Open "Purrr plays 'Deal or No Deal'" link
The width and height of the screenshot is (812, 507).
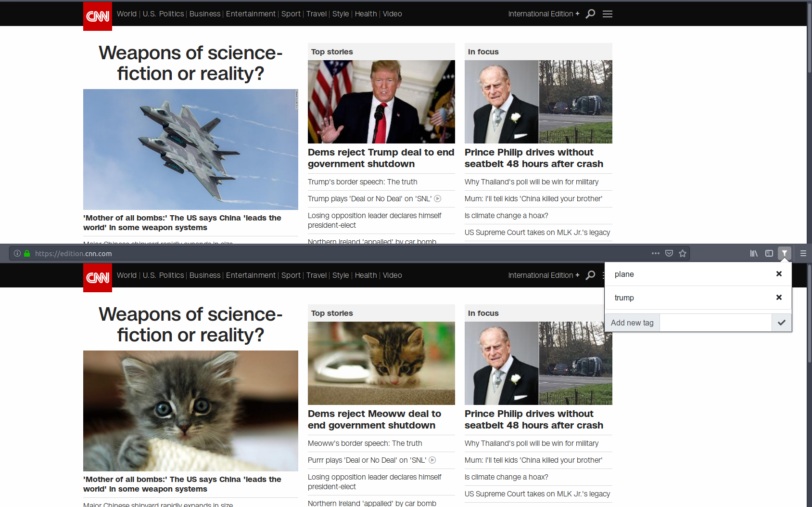pos(367,460)
